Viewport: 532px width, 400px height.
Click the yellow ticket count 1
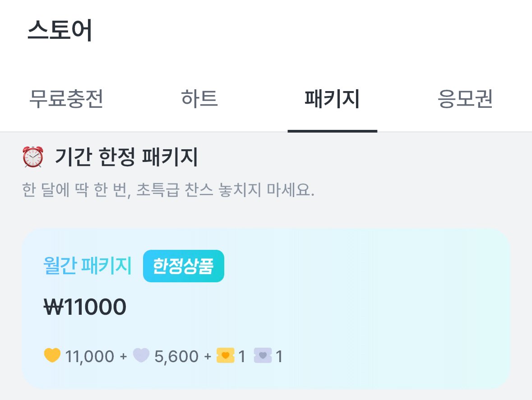click(242, 357)
